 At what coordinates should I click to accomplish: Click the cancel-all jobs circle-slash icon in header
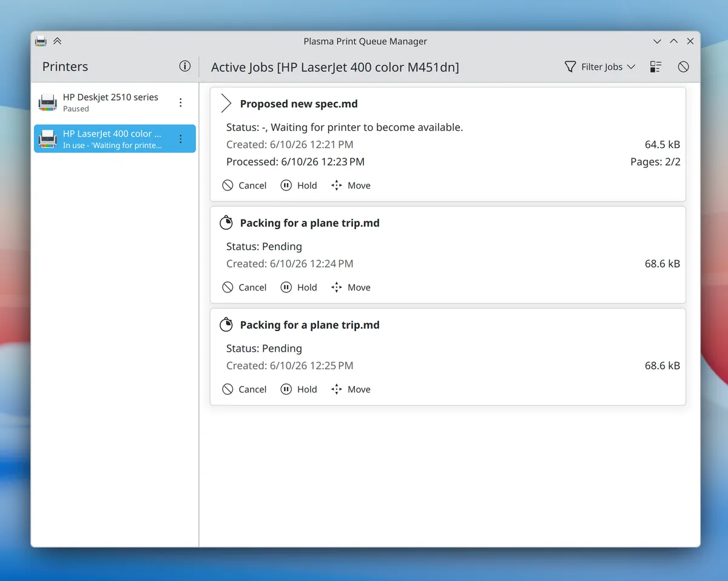click(684, 67)
